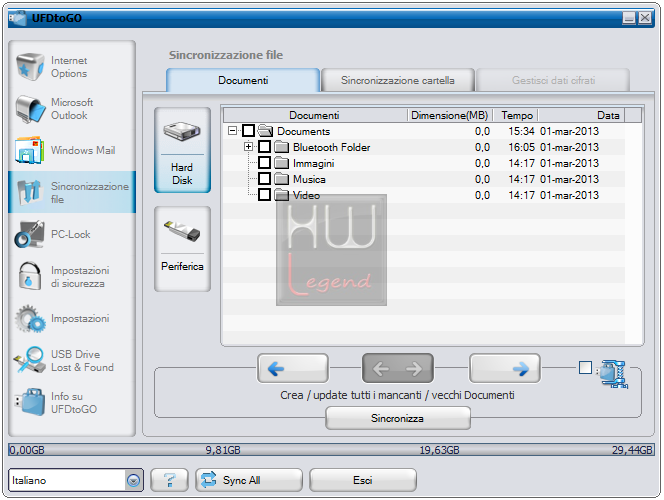Click the Impostazioni sidebar label

click(x=80, y=318)
